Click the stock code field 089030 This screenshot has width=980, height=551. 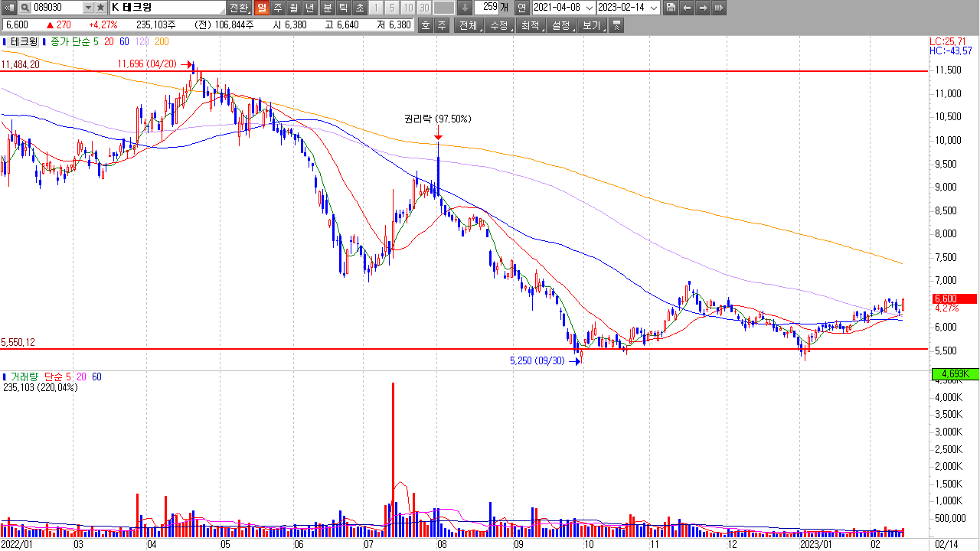coord(56,8)
